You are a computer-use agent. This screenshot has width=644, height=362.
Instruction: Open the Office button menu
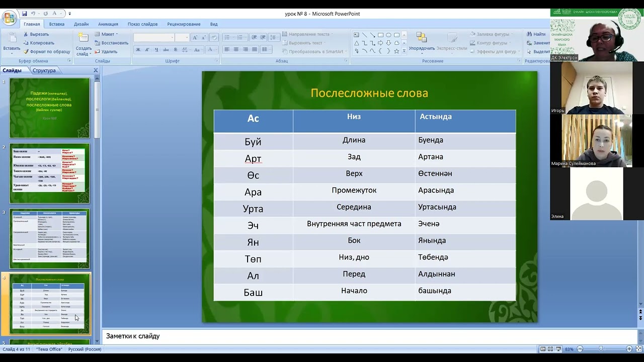9,18
